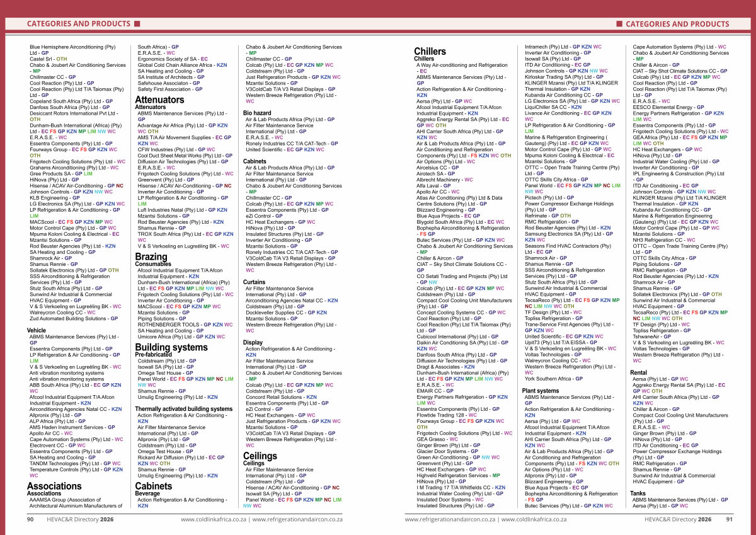Click the red square icon beside left page header
This screenshot has height=535, width=756.
pos(136,24)
